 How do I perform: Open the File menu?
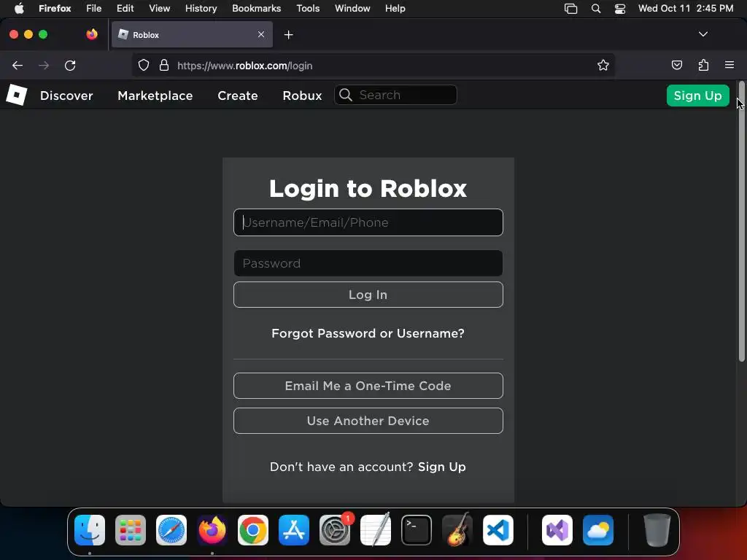pos(94,8)
